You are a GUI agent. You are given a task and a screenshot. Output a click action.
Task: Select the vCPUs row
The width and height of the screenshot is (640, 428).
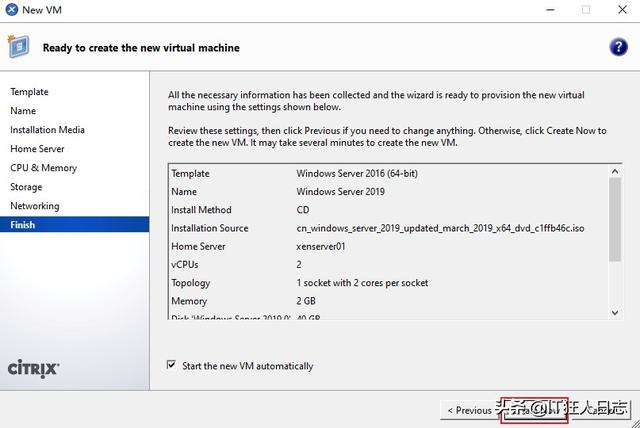389,264
